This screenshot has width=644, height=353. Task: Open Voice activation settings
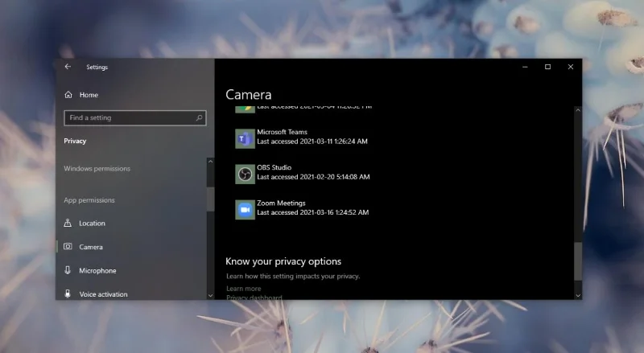(103, 294)
